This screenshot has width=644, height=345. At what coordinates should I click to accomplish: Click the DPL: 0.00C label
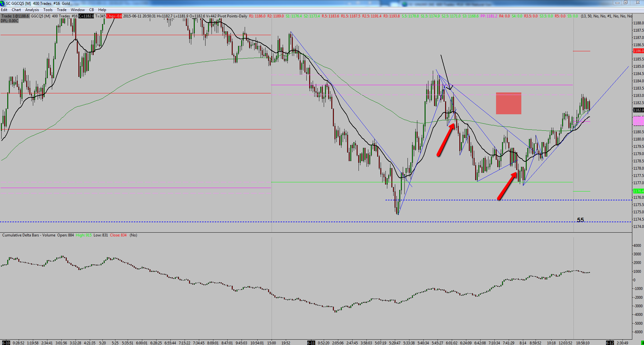[9, 21]
